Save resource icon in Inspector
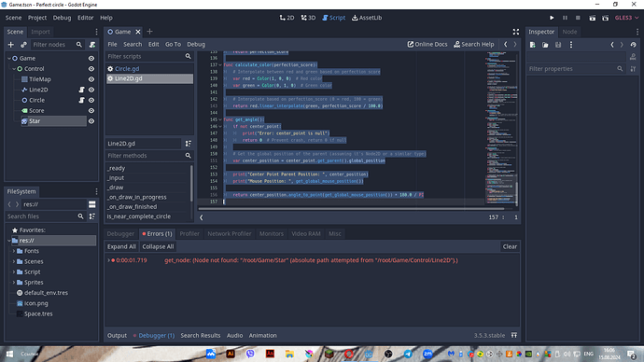The width and height of the screenshot is (644, 362). (x=558, y=45)
